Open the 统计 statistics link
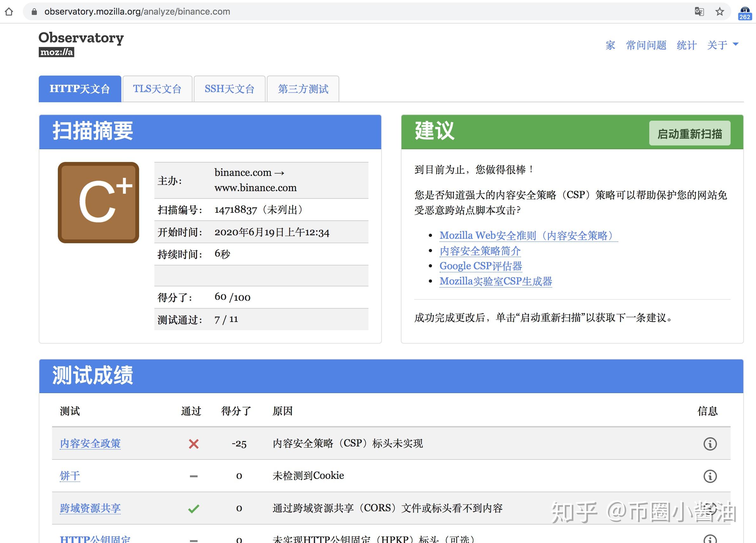Viewport: 756px width, 543px height. [x=687, y=45]
